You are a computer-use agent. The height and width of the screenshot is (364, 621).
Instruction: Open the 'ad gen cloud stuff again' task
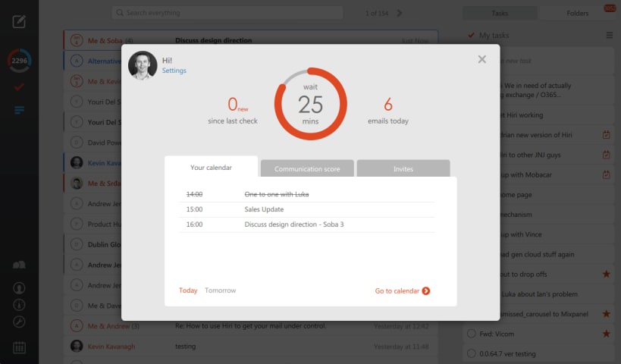557,254
